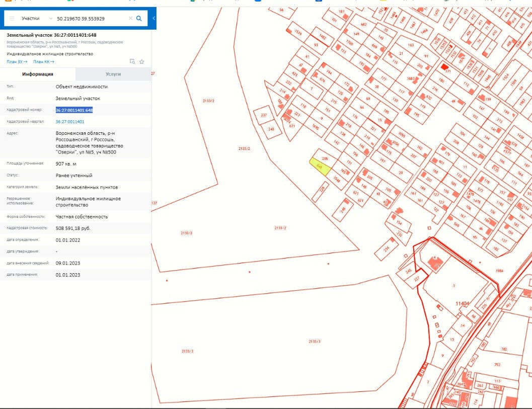Select the Информация tab

38,74
